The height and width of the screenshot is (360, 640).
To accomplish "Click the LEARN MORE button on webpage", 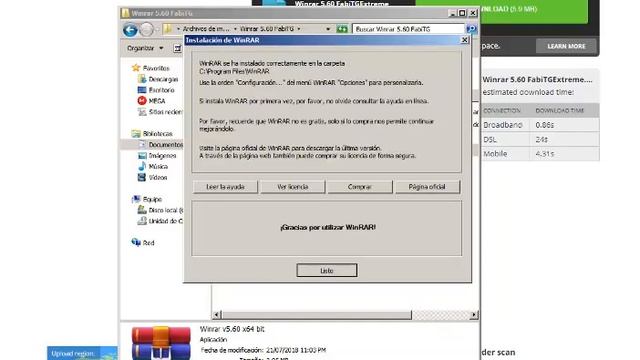I will [566, 46].
